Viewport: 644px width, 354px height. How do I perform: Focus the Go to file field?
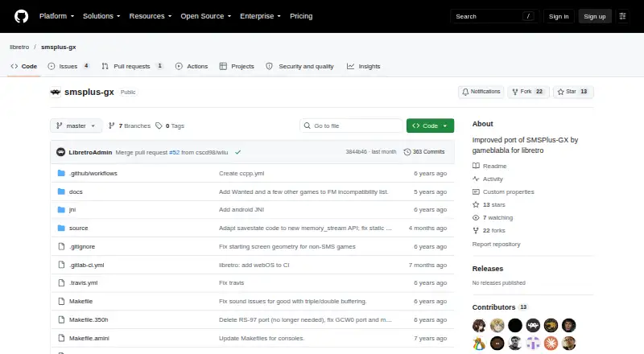point(351,126)
